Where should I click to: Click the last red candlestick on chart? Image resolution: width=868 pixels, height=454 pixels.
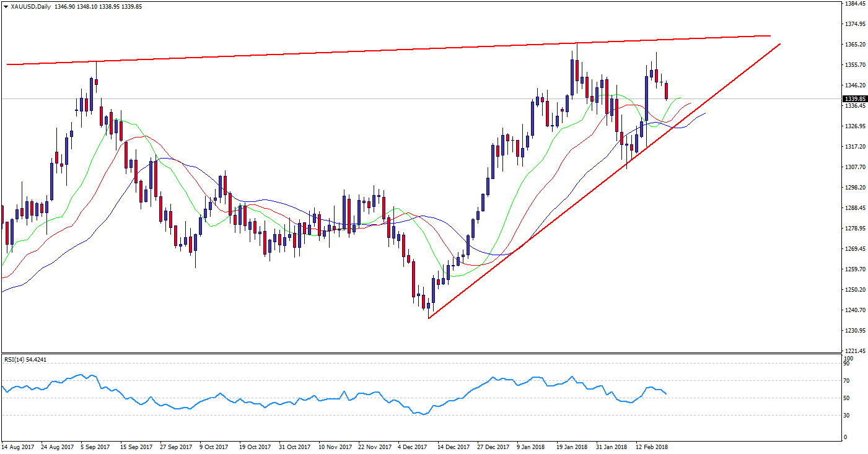667,91
